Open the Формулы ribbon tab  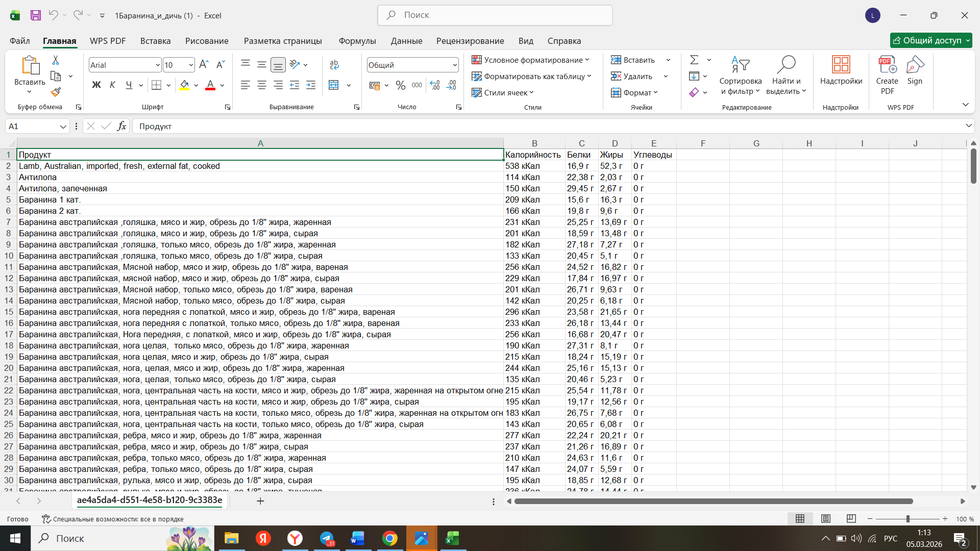(357, 41)
